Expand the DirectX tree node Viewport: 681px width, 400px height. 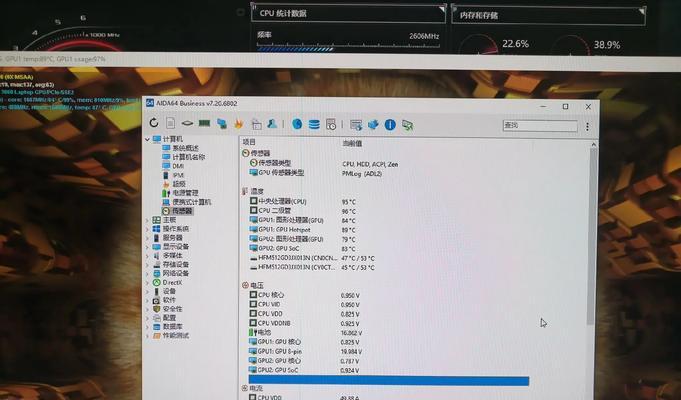click(x=147, y=282)
